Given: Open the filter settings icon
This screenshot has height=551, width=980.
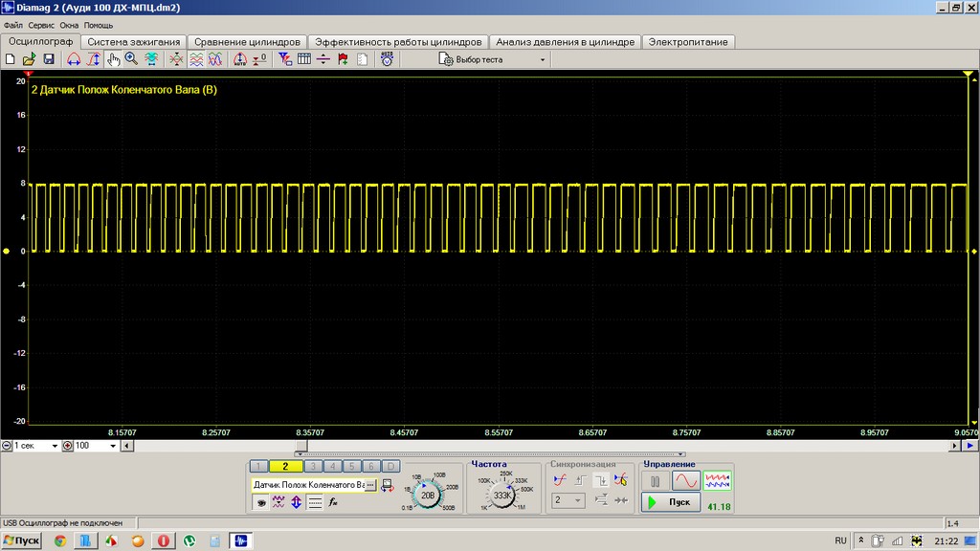Looking at the screenshot, I should pyautogui.click(x=285, y=59).
